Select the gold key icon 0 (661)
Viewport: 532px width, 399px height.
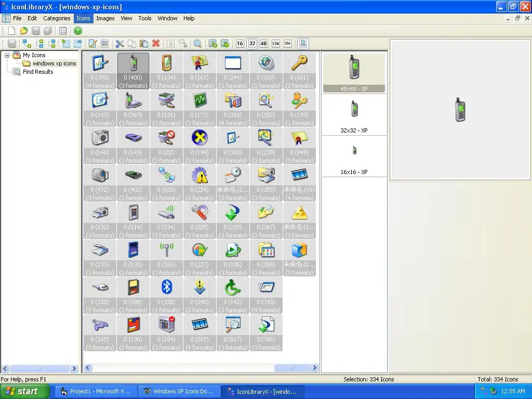(x=299, y=71)
